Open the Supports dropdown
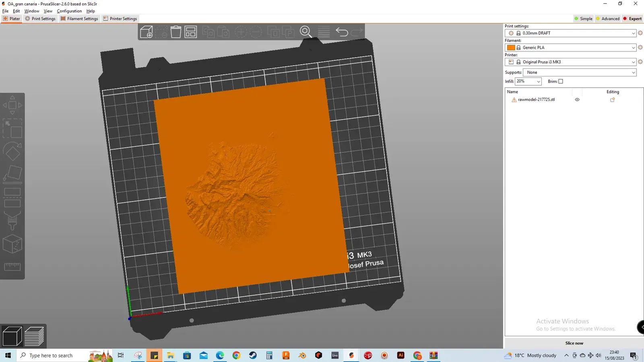The height and width of the screenshot is (362, 644). 580,72
